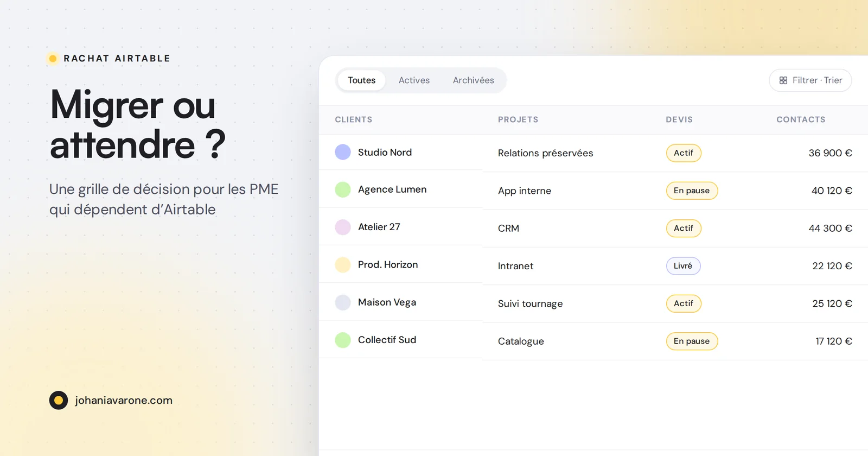The width and height of the screenshot is (868, 456).
Task: Click the En pause badge for App interne
Action: 692,191
